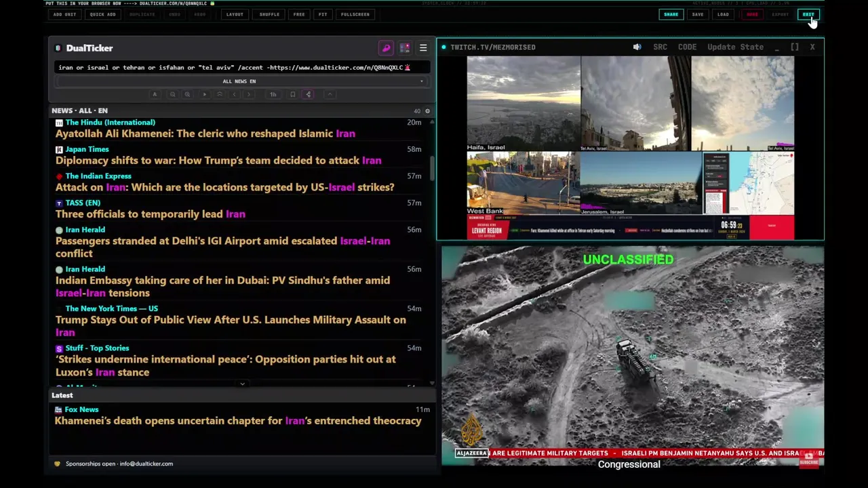Open Fox News Khamenei's death latest headline
Viewport: 868px width, 488px height.
point(238,421)
